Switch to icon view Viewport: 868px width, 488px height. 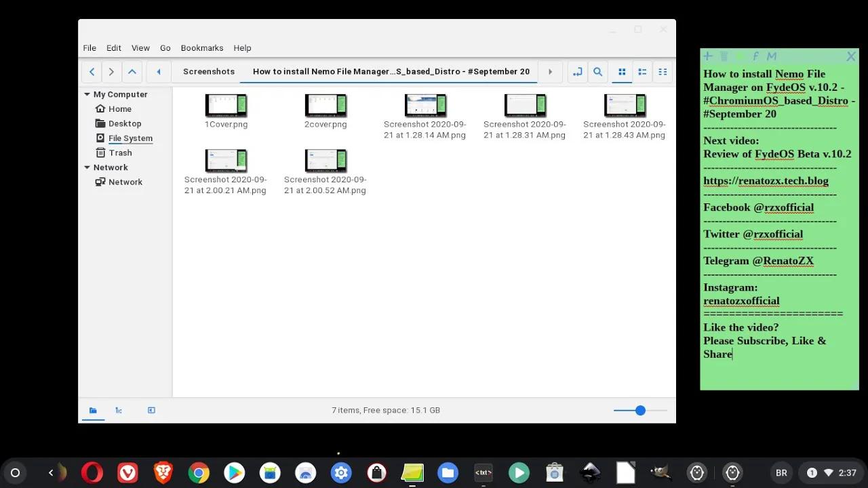coord(622,71)
